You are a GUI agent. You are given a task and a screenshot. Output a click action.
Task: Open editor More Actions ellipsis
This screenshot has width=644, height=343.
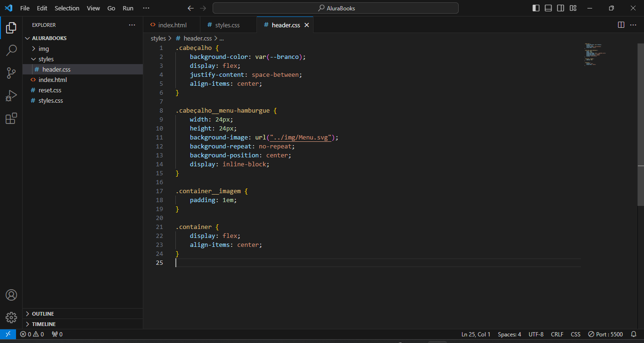pyautogui.click(x=634, y=25)
